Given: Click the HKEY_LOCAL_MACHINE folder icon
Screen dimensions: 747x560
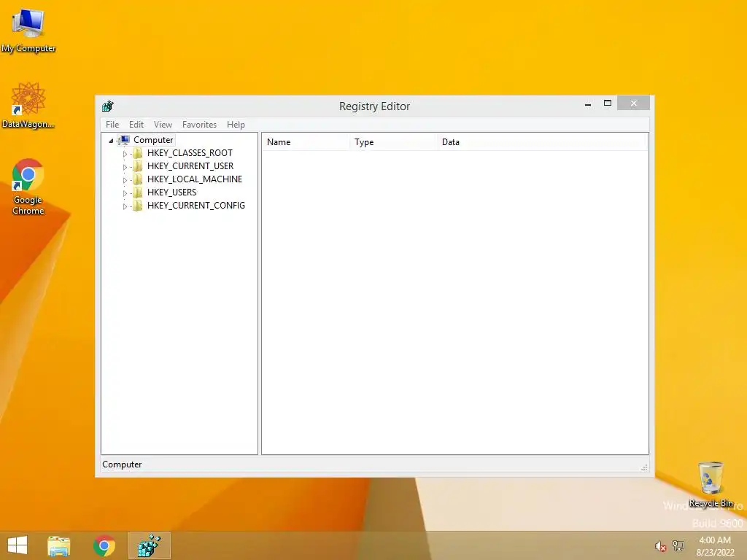Looking at the screenshot, I should point(138,179).
